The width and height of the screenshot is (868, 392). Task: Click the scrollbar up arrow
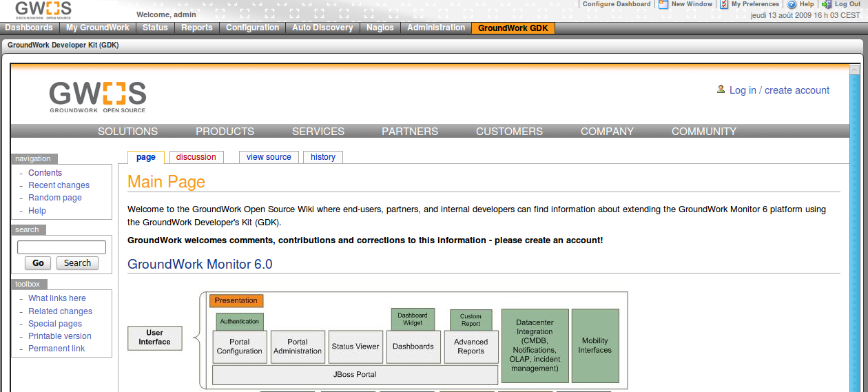pyautogui.click(x=854, y=70)
